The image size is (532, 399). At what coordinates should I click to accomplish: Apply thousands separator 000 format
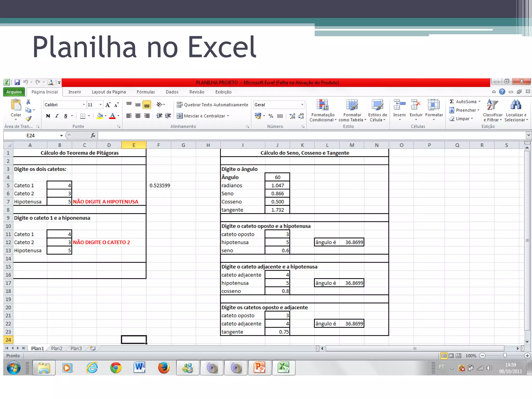click(280, 116)
